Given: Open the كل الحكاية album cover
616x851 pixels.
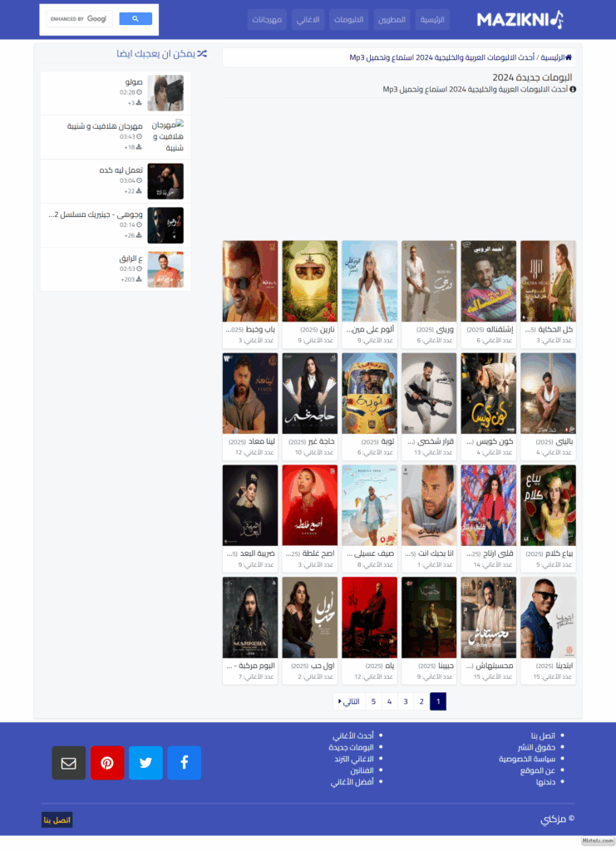Looking at the screenshot, I should coord(548,281).
